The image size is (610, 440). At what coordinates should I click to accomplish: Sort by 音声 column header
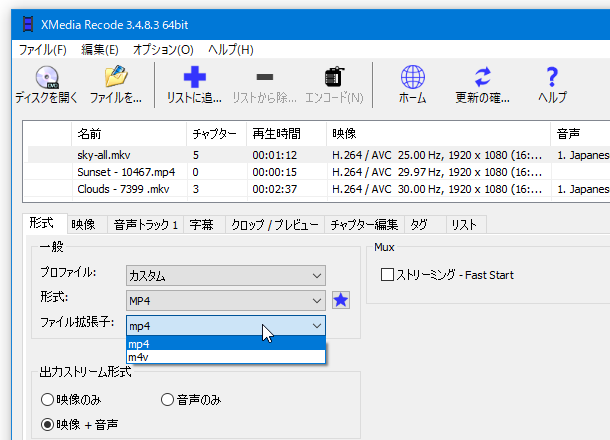pyautogui.click(x=580, y=134)
